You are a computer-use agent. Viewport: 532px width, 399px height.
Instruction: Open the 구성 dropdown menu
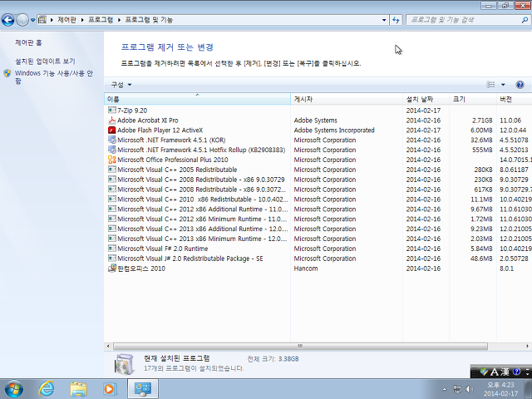[121, 85]
